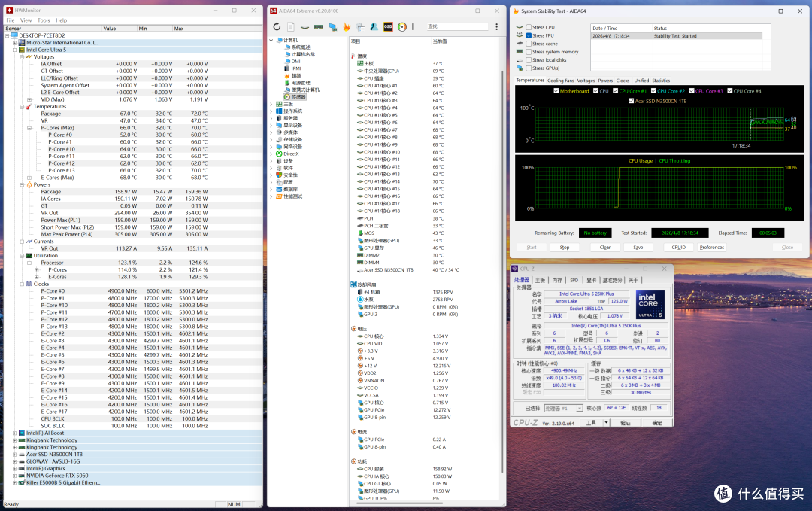Enable the Stress cache checkbox

[x=529, y=44]
